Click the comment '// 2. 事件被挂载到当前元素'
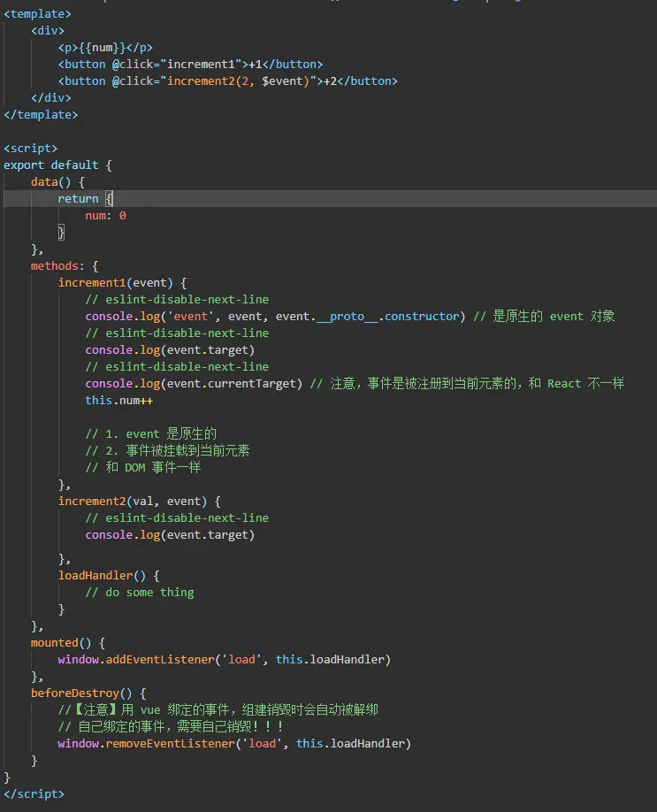 tap(167, 450)
